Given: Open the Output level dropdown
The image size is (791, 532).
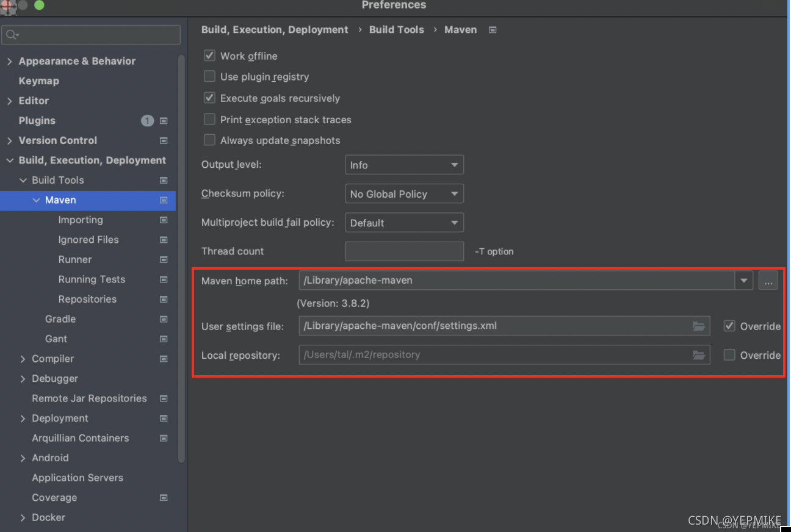Looking at the screenshot, I should [x=404, y=164].
